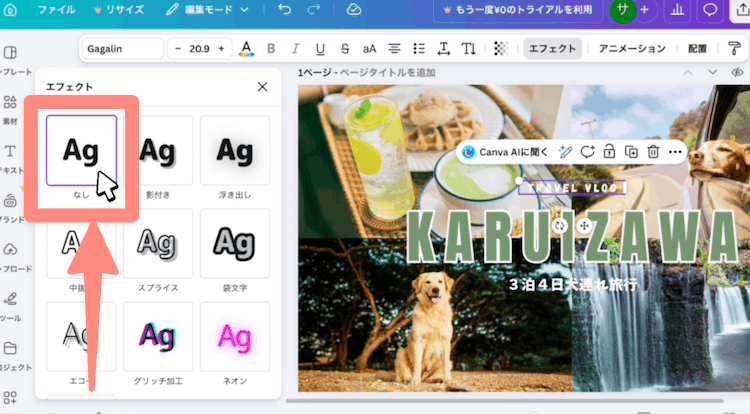Open letter spacing settings
This screenshot has width=750, height=414.
pos(443,49)
